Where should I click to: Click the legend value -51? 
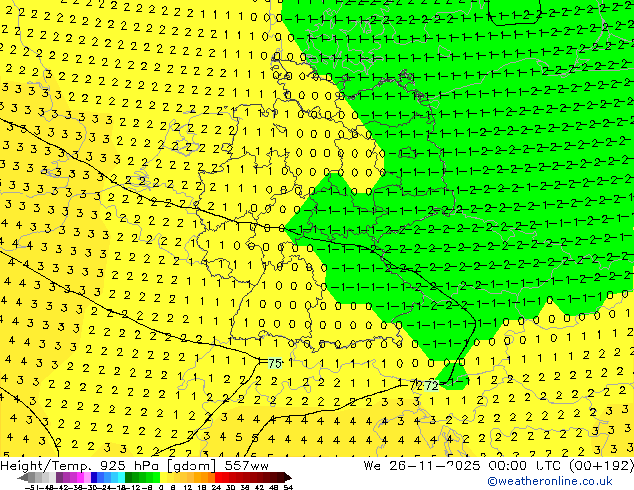[x=32, y=488]
